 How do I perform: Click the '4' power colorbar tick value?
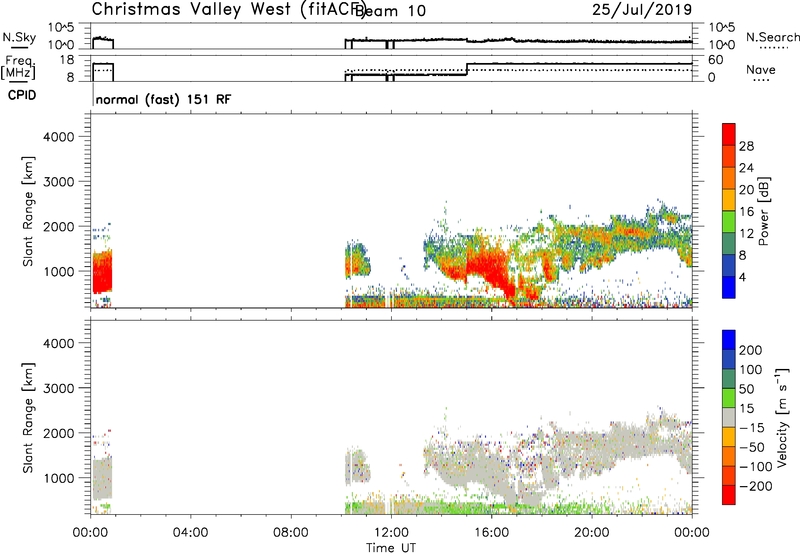coord(742,277)
